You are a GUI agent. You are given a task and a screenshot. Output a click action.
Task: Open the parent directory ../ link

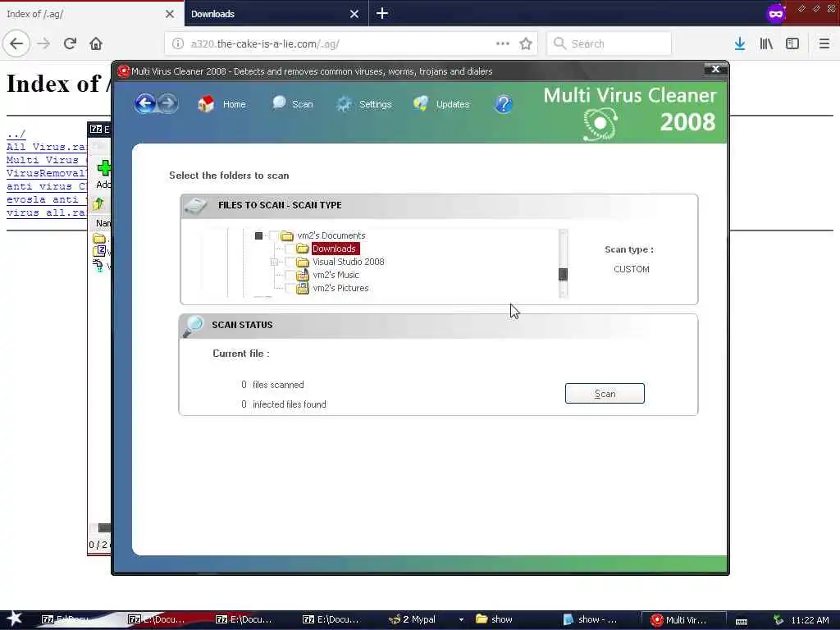(x=16, y=134)
